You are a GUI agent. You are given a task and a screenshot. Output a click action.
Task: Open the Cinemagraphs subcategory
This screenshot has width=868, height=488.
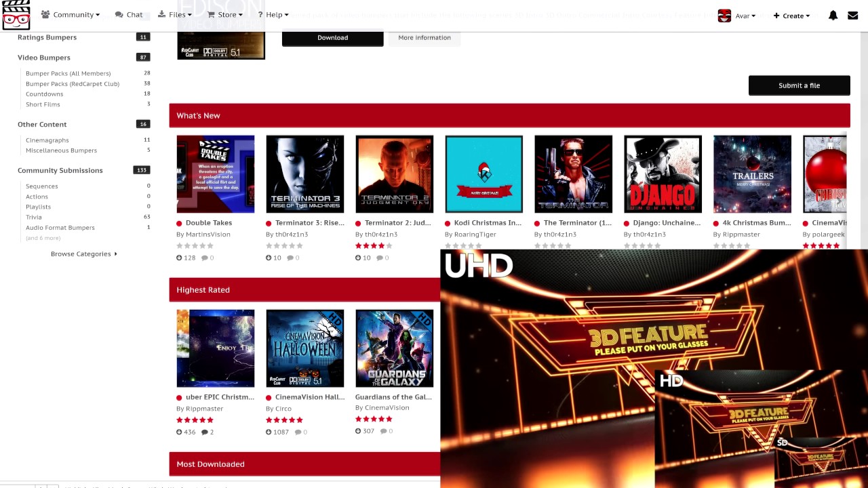pos(47,140)
